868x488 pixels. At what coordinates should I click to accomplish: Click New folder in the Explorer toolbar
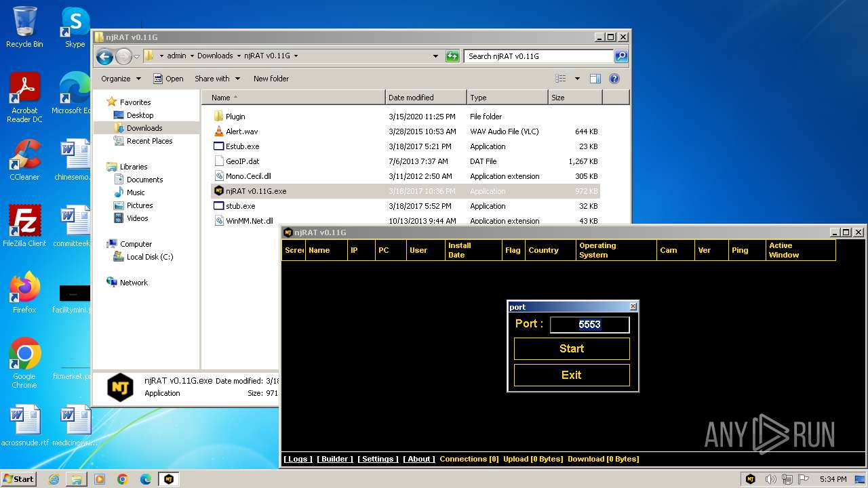click(271, 79)
